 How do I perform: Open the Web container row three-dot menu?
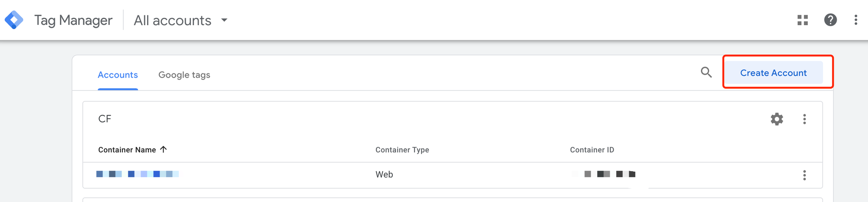click(x=804, y=175)
